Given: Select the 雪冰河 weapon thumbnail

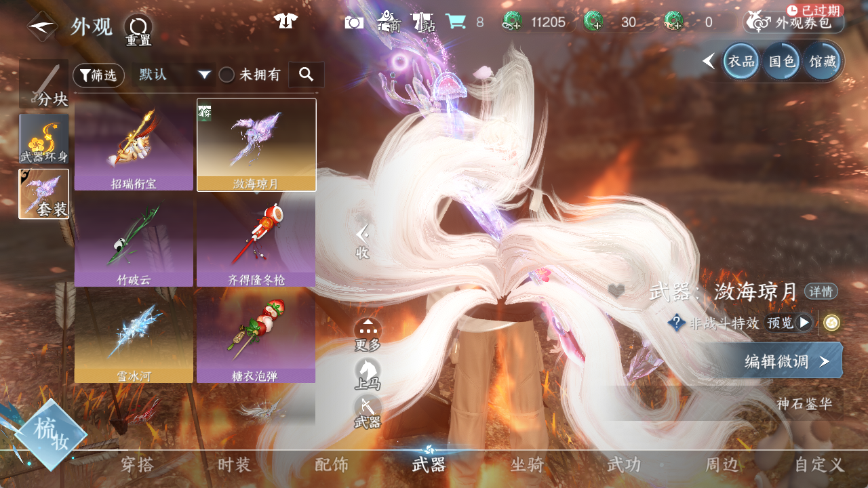Looking at the screenshot, I should coord(134,337).
